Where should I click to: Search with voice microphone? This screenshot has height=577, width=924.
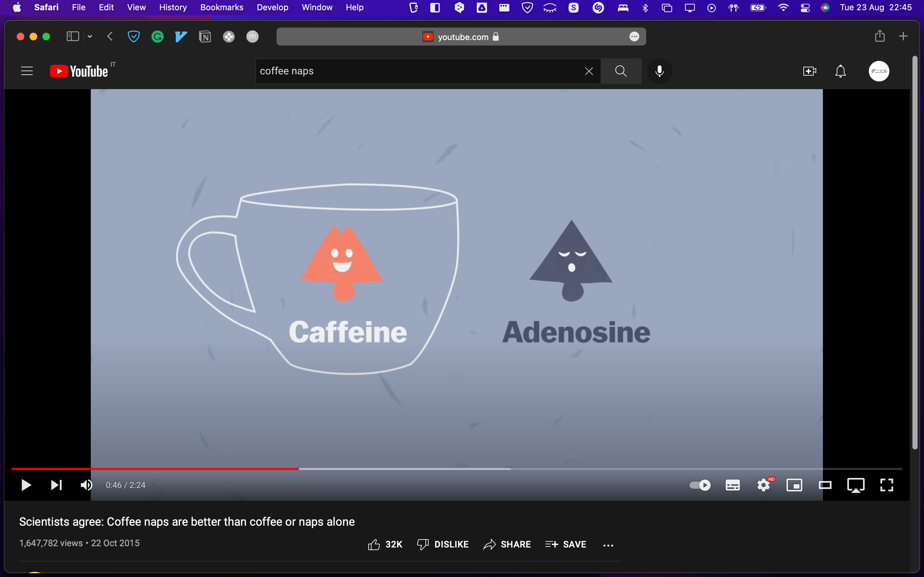coord(659,71)
